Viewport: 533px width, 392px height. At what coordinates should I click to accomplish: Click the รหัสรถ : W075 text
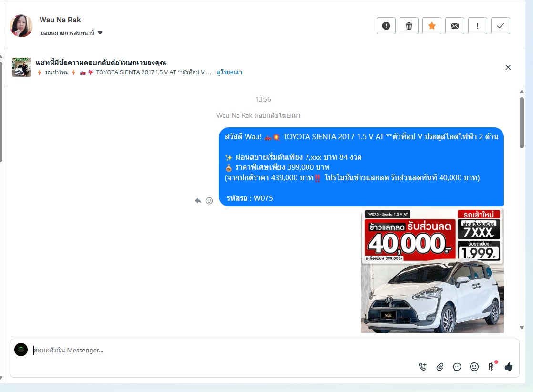(250, 198)
